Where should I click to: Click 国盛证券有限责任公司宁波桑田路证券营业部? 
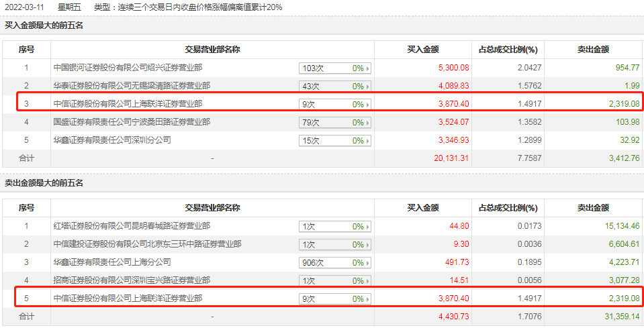pyautogui.click(x=132, y=122)
